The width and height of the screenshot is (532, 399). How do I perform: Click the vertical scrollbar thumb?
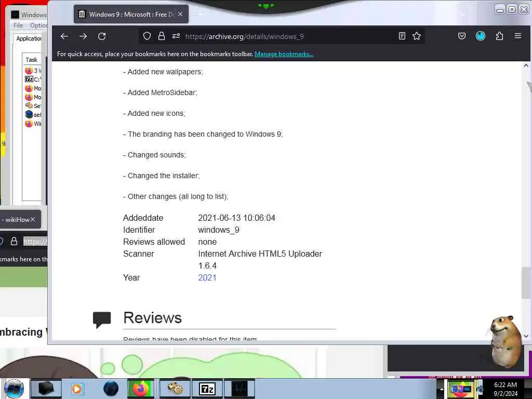coord(526,283)
